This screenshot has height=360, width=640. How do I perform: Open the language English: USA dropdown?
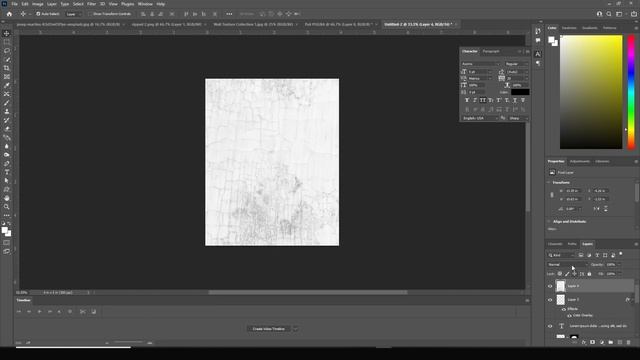pos(480,118)
